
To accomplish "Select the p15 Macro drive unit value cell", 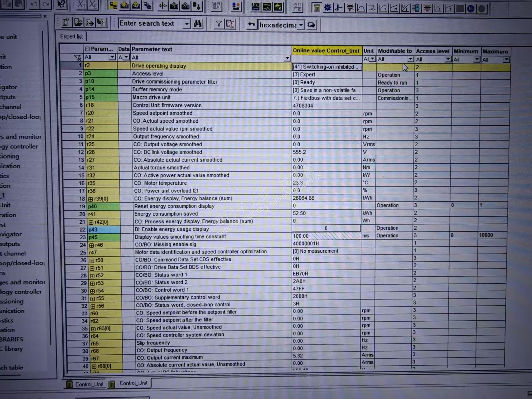I will click(x=326, y=98).
